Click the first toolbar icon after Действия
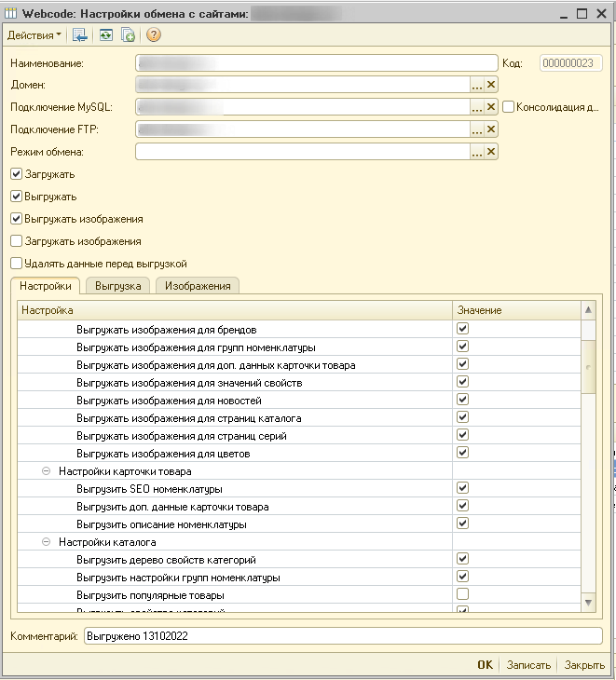The image size is (616, 680). pos(80,35)
